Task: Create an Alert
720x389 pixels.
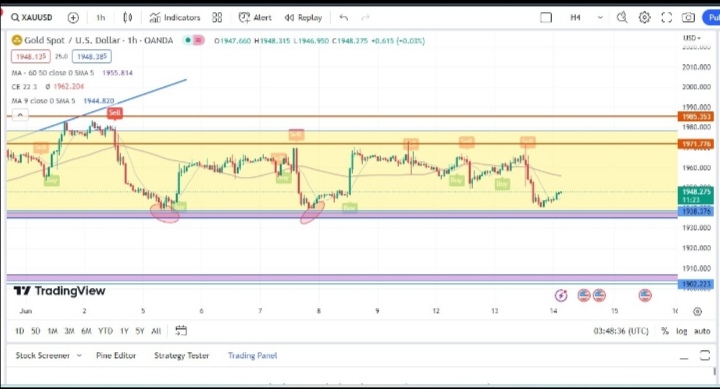Action: (x=255, y=17)
